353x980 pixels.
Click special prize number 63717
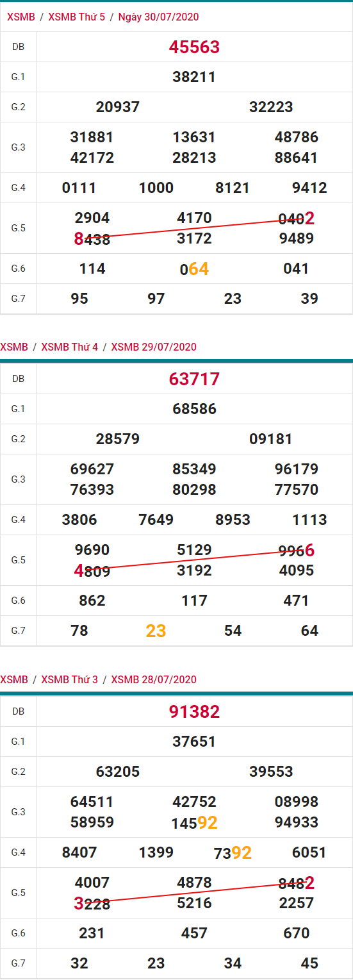[x=195, y=379]
